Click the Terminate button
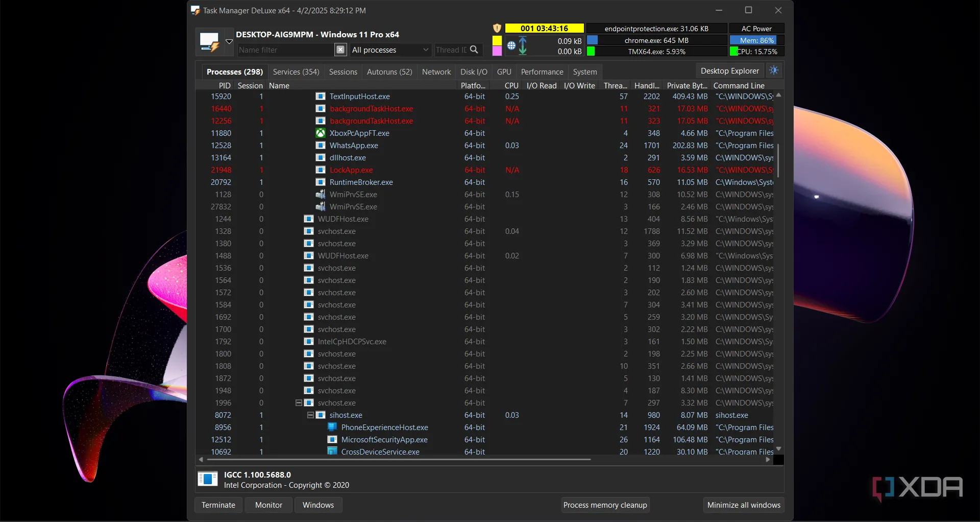980x522 pixels. tap(218, 505)
